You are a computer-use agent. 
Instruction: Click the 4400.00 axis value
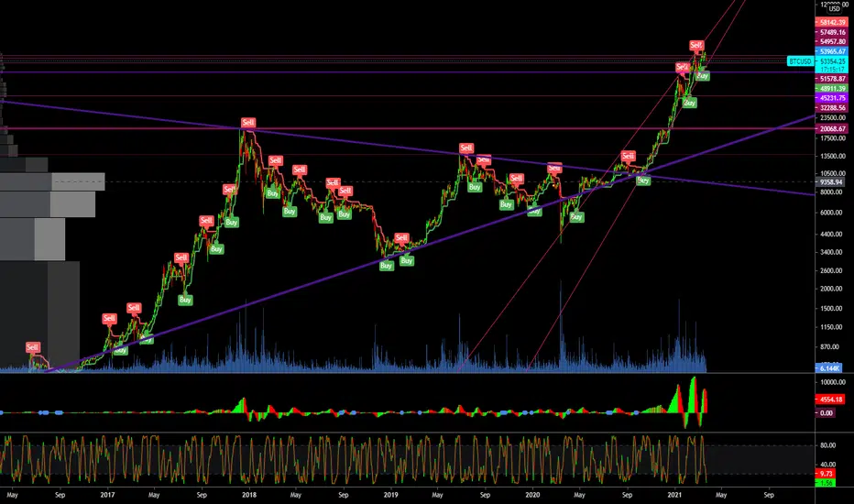click(x=832, y=234)
